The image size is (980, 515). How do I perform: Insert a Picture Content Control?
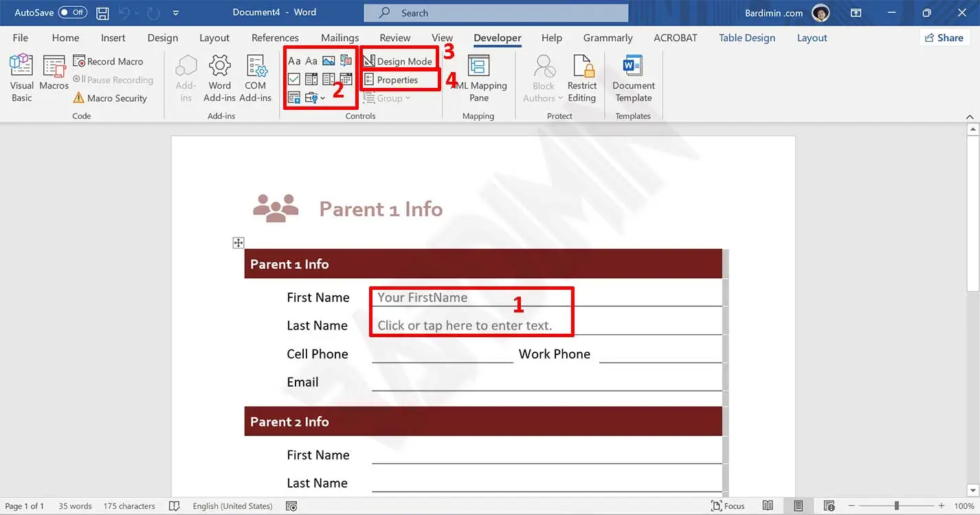(328, 61)
